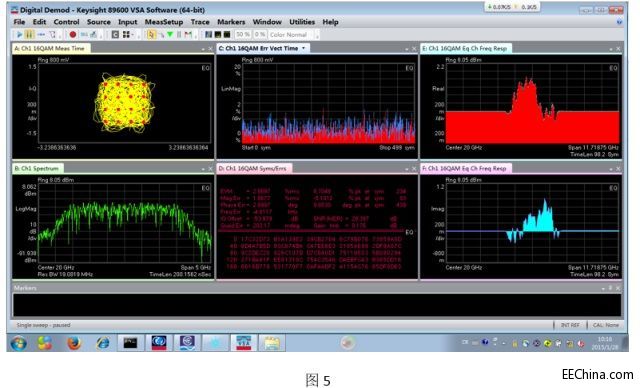Click the VSA application taskbar button
Screen dimensions: 640x388
pos(243,343)
